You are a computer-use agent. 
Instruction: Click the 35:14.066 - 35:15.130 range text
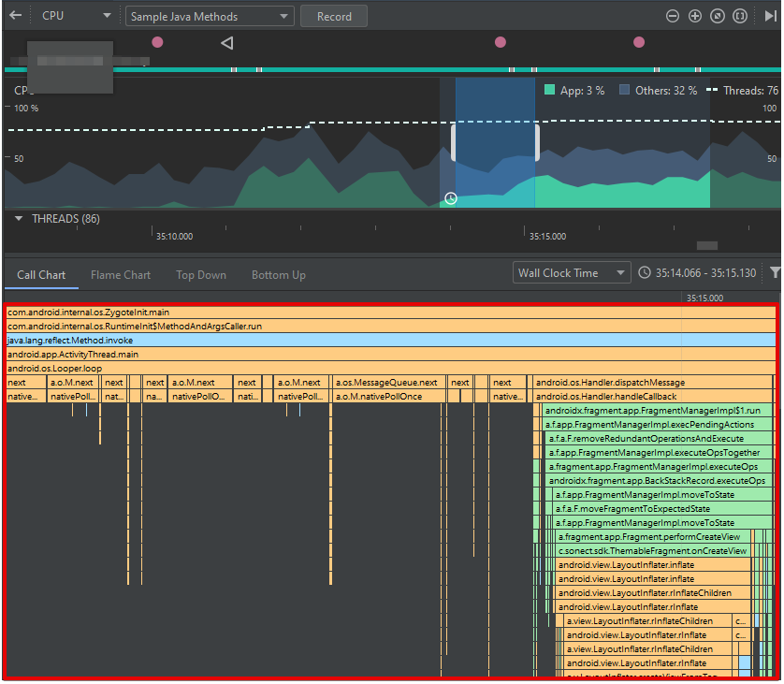tap(706, 273)
